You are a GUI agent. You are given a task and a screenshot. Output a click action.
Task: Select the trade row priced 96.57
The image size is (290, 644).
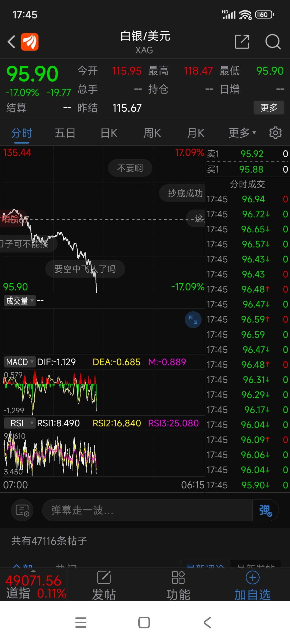tap(247, 244)
